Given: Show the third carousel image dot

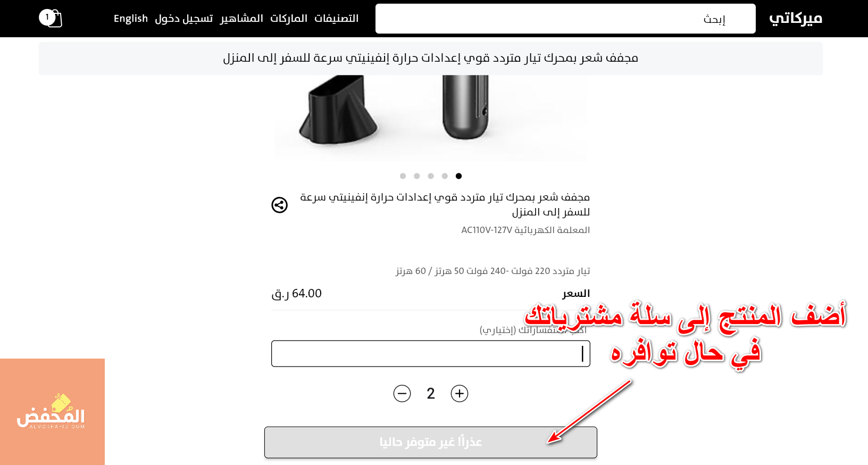Looking at the screenshot, I should (431, 176).
